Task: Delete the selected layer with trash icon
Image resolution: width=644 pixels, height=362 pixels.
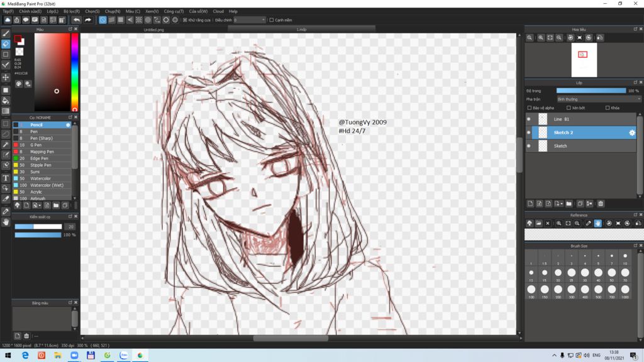Action: [601, 204]
